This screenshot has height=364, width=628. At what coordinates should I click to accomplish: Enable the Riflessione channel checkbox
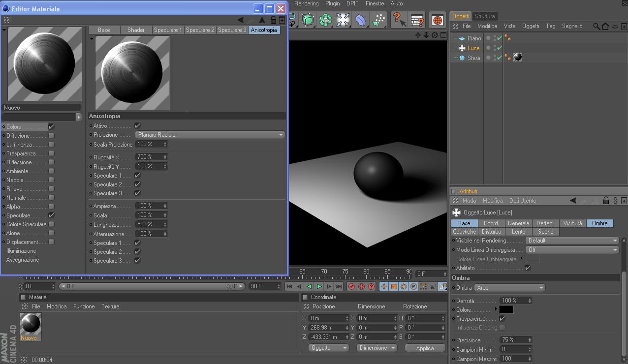[51, 162]
